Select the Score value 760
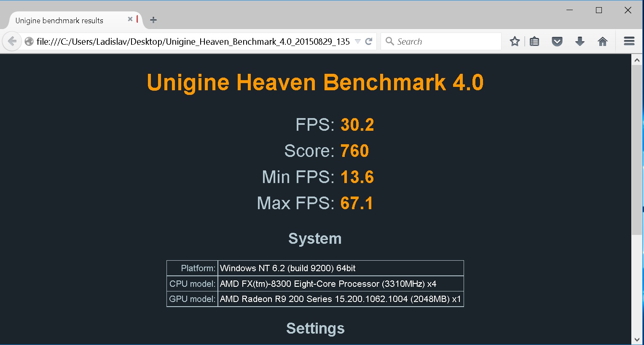Viewport: 644px width, 345px height. [354, 151]
